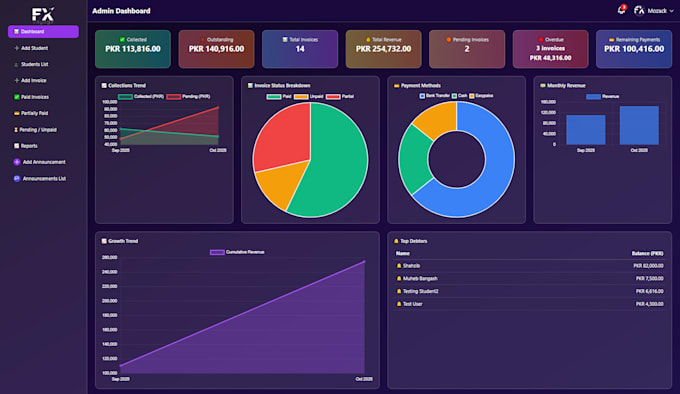This screenshot has height=394, width=680.
Task: Toggle Bank Transfer legend item
Action: click(x=435, y=96)
